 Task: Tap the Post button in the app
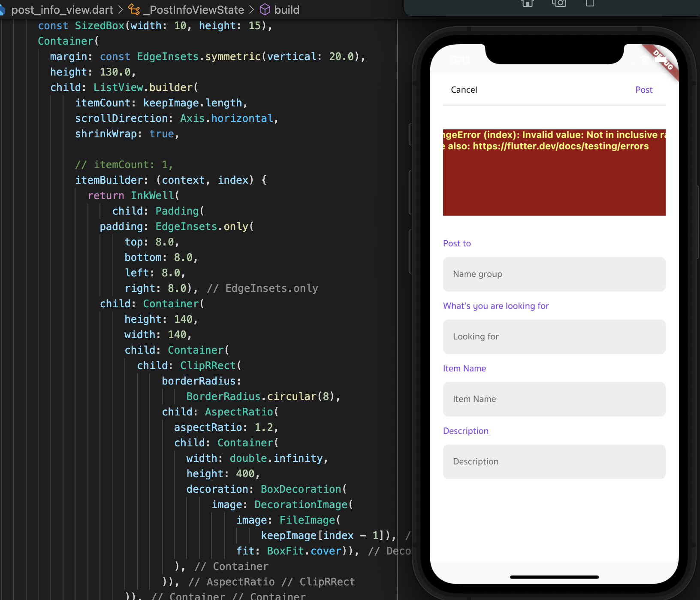pyautogui.click(x=644, y=90)
